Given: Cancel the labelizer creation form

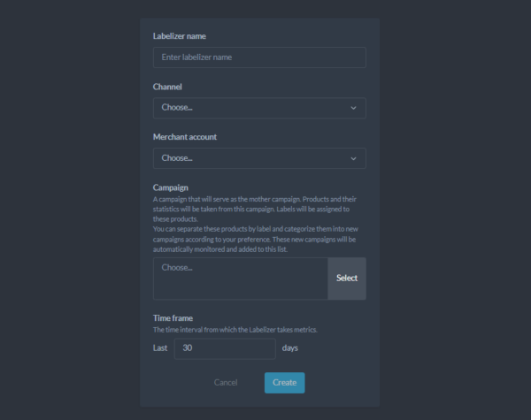Looking at the screenshot, I should pyautogui.click(x=226, y=383).
